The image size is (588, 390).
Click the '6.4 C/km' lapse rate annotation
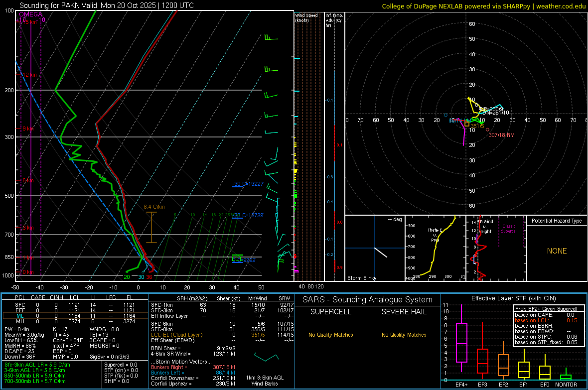point(154,207)
